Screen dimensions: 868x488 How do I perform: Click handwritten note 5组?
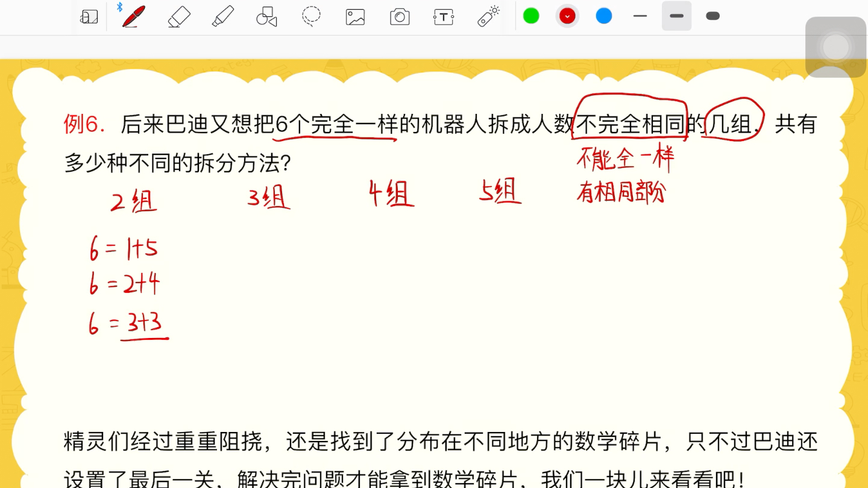pyautogui.click(x=500, y=192)
